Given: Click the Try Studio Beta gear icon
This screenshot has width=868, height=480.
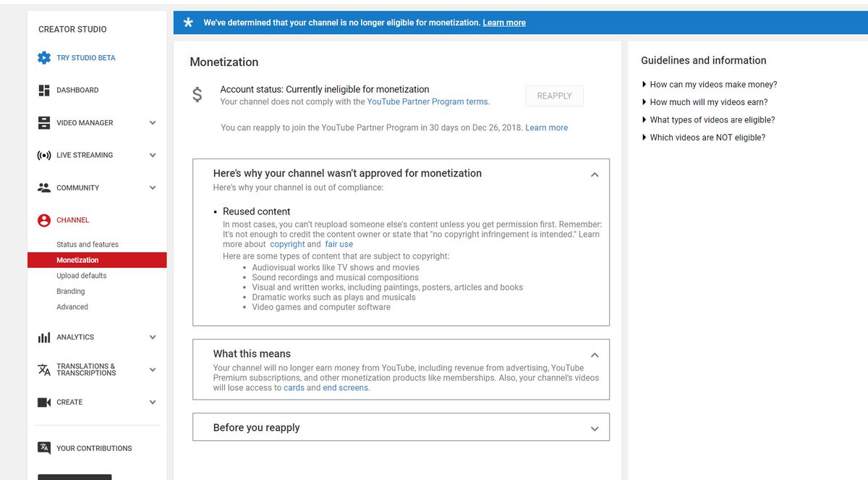Looking at the screenshot, I should pos(44,58).
